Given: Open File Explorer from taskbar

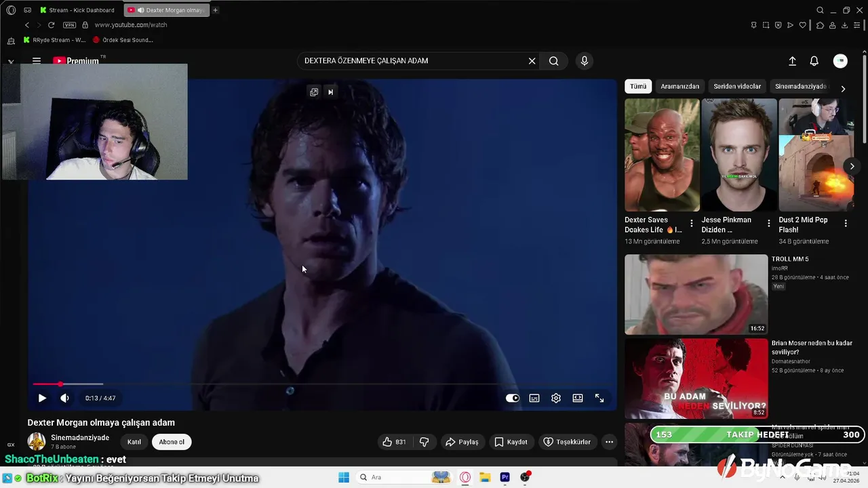Looking at the screenshot, I should coord(485,477).
